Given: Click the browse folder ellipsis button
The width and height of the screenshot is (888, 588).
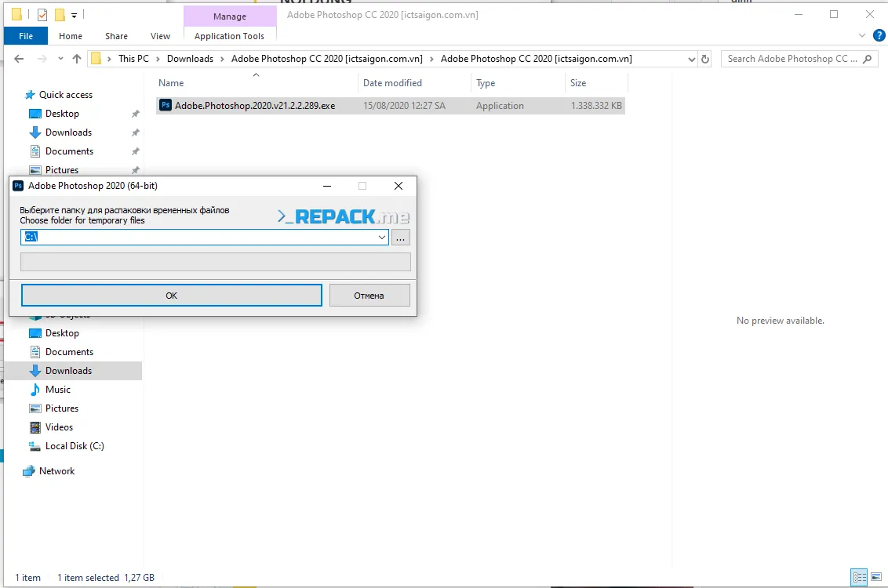Looking at the screenshot, I should pyautogui.click(x=401, y=237).
